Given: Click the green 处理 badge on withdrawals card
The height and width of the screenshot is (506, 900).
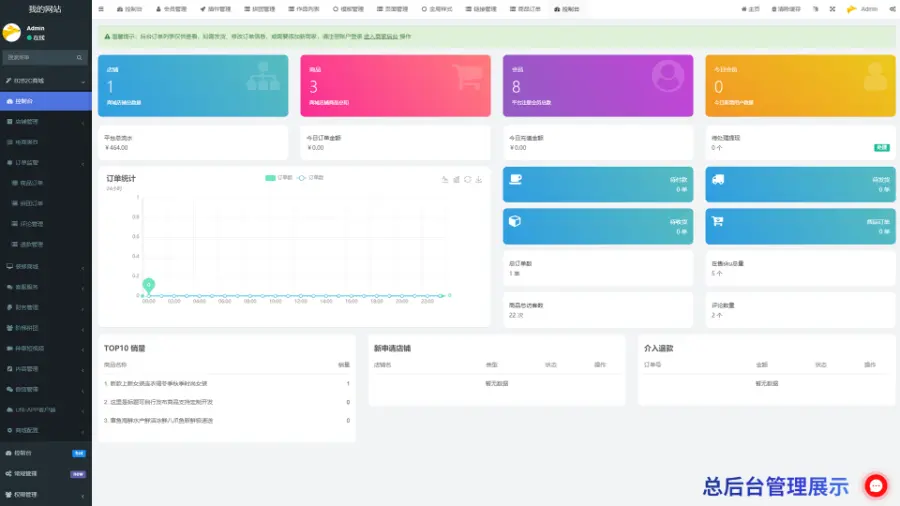Looking at the screenshot, I should (x=881, y=147).
